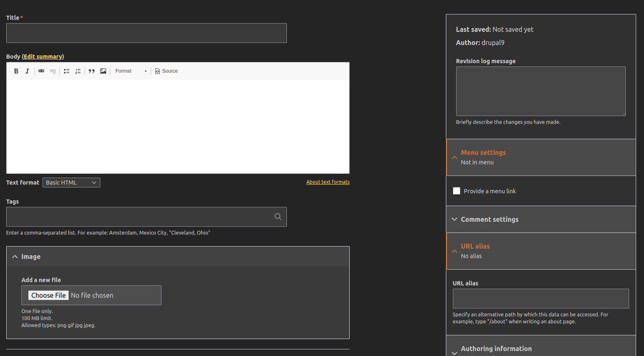Screen dimensions: 644x356
Task: Click the Unlink icon in the editor
Action: coord(53,71)
